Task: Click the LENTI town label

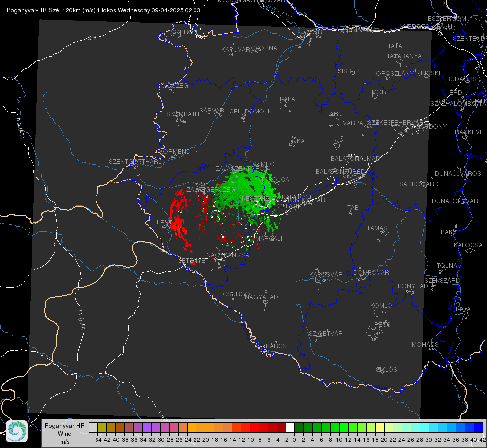Action: [165, 223]
